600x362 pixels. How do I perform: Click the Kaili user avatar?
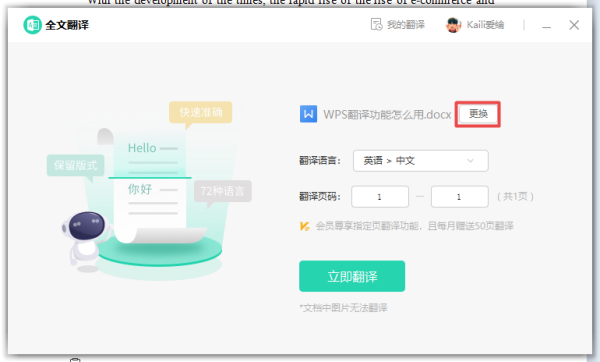point(453,25)
